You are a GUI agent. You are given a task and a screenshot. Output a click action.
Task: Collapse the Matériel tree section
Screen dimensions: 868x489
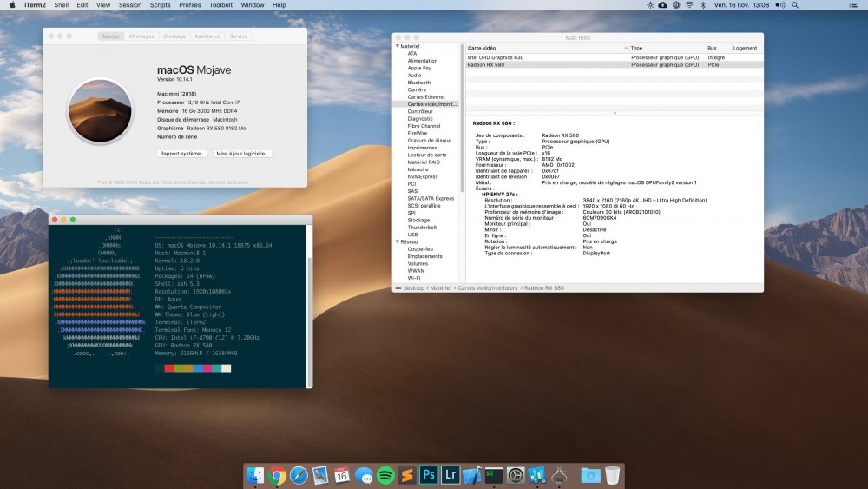click(x=398, y=46)
